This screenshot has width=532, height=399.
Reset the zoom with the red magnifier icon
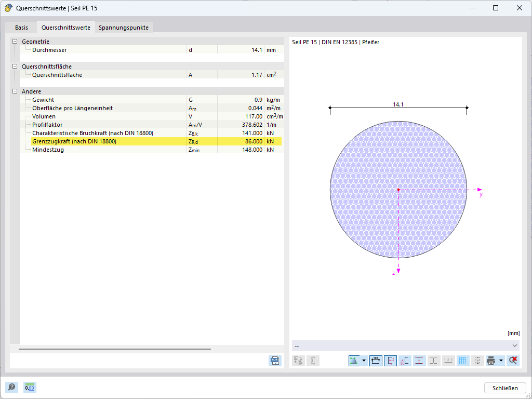click(513, 361)
